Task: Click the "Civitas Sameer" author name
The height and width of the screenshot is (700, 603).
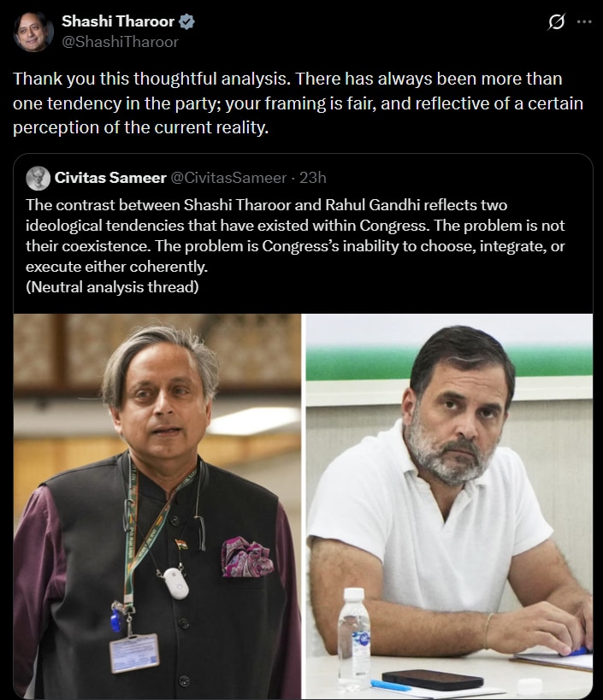Action: [110, 178]
